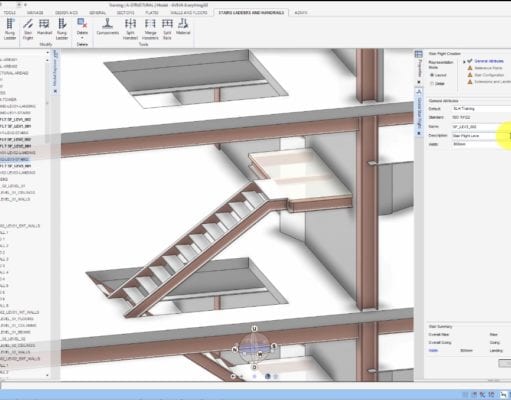Open the Components tool
Image resolution: width=511 pixels, height=400 pixels.
(107, 27)
